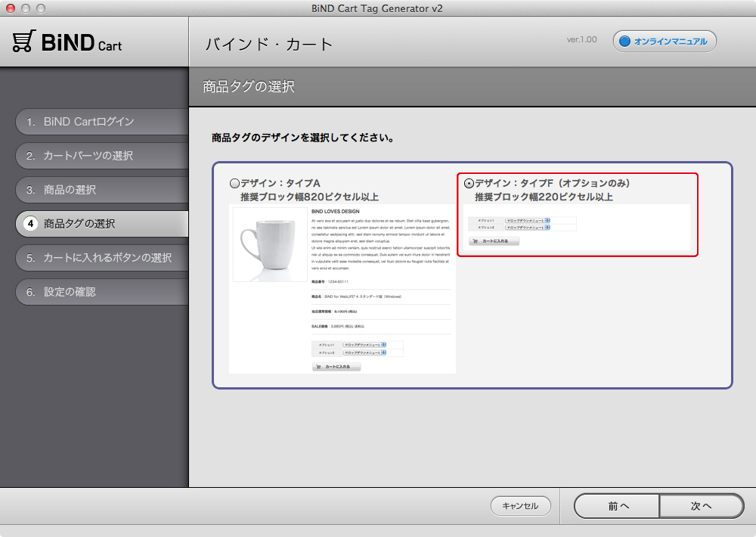The image size is (756, 537).
Task: Go to step 6. 設定の確認
Action: coord(102,292)
